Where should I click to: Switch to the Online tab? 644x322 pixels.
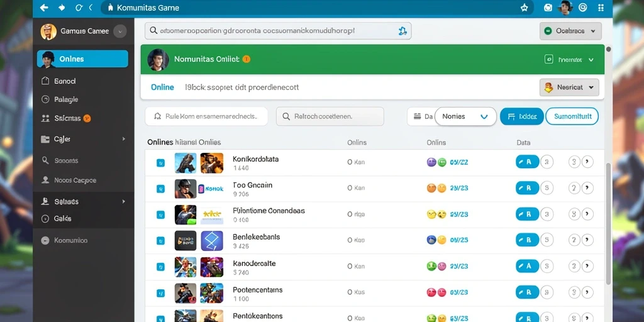click(x=162, y=87)
